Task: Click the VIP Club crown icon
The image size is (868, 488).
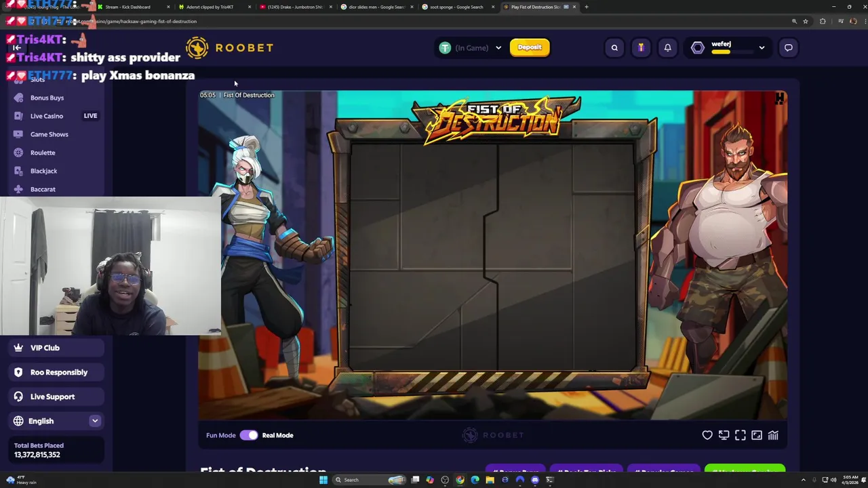Action: tap(18, 348)
